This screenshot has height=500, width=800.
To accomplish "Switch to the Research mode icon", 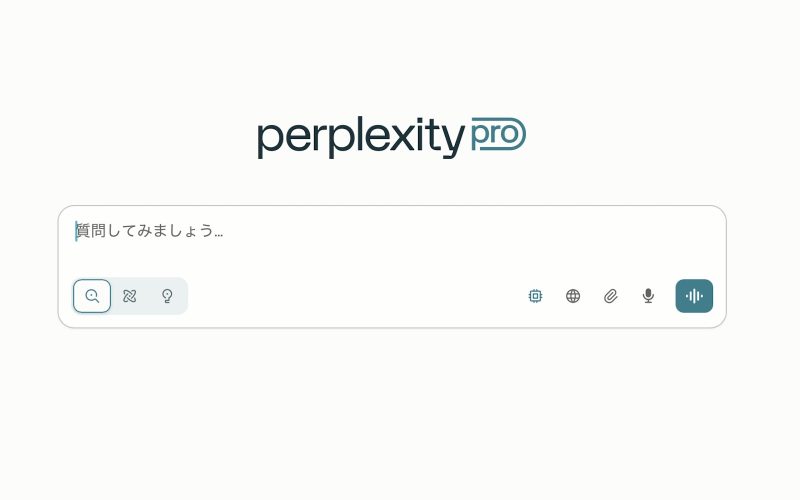I will click(x=130, y=296).
